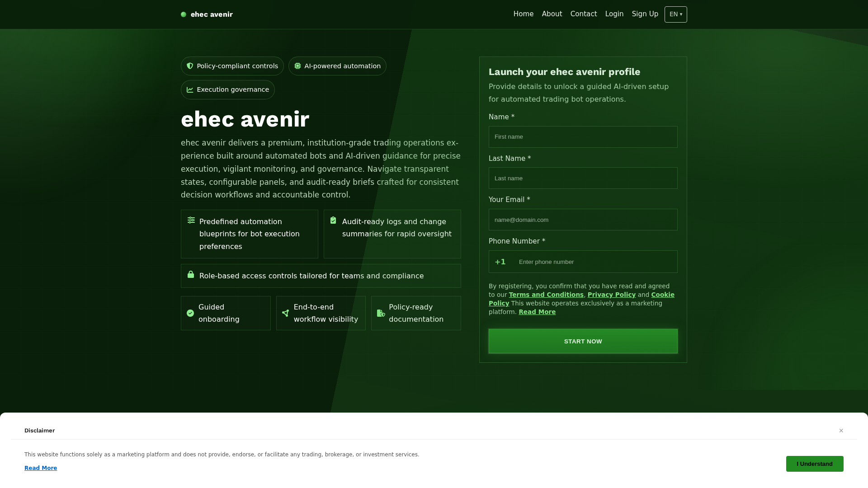868x488 pixels.
Task: Click the clipboard icon beside Audit-ready logs
Action: click(x=333, y=220)
